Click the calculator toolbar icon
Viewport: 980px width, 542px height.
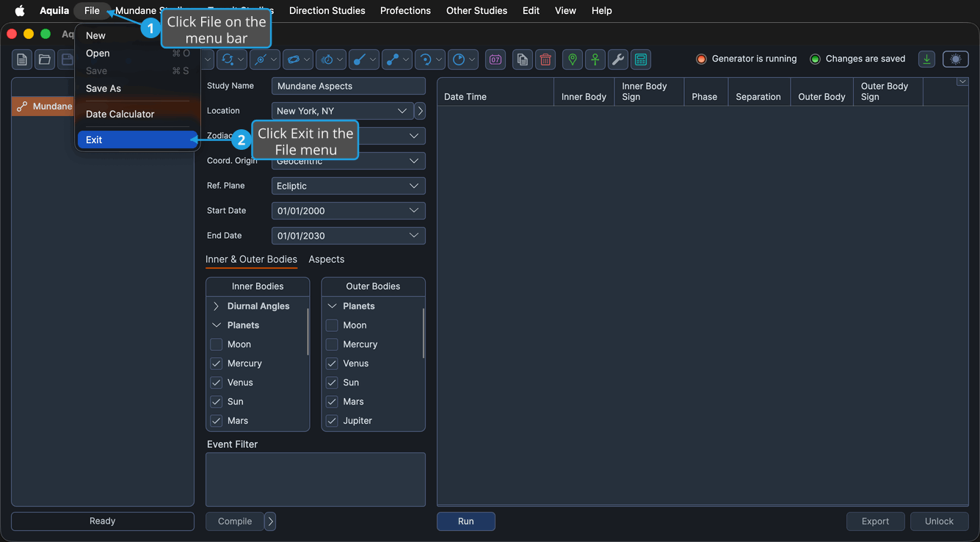pos(641,59)
